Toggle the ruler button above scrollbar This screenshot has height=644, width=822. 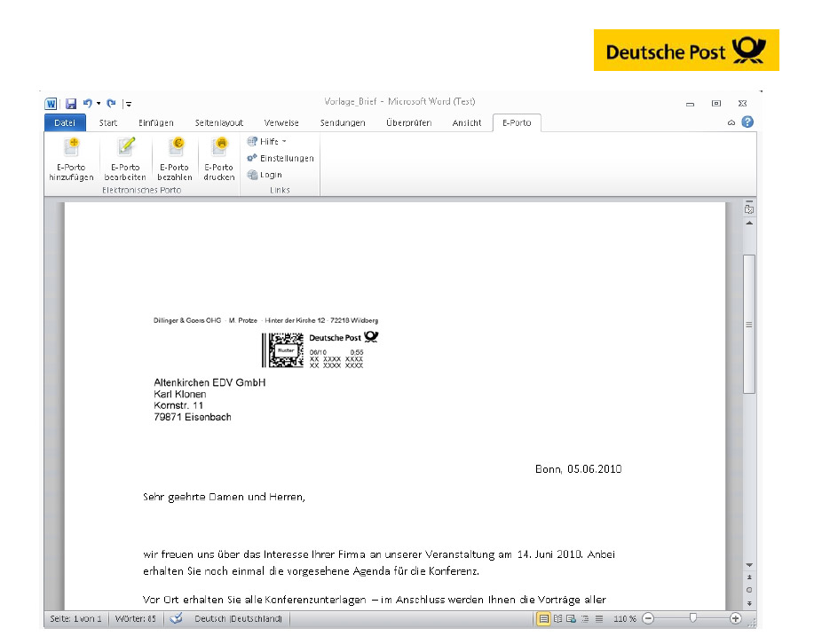tap(749, 208)
